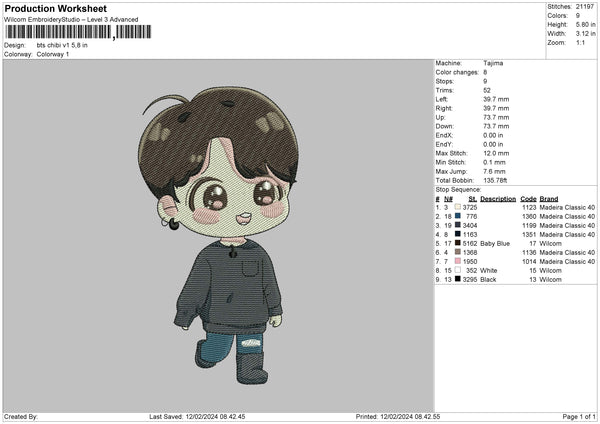600x424 pixels.
Task: Click stitch count 5162 in stop 5
Action: click(470, 243)
